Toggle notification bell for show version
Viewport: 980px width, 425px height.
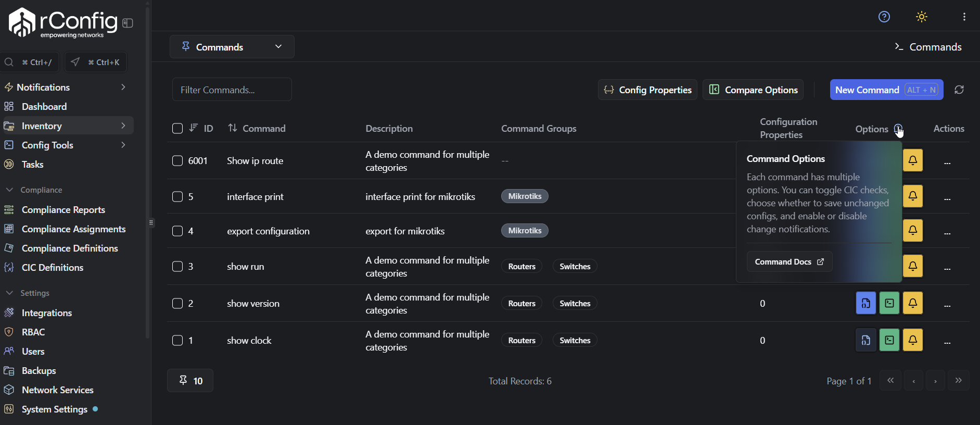(913, 303)
